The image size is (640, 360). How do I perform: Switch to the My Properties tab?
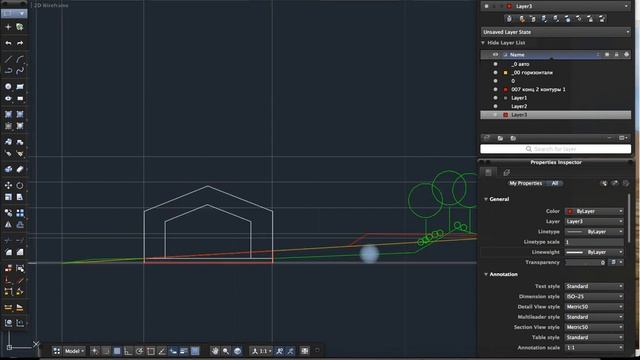(x=525, y=183)
